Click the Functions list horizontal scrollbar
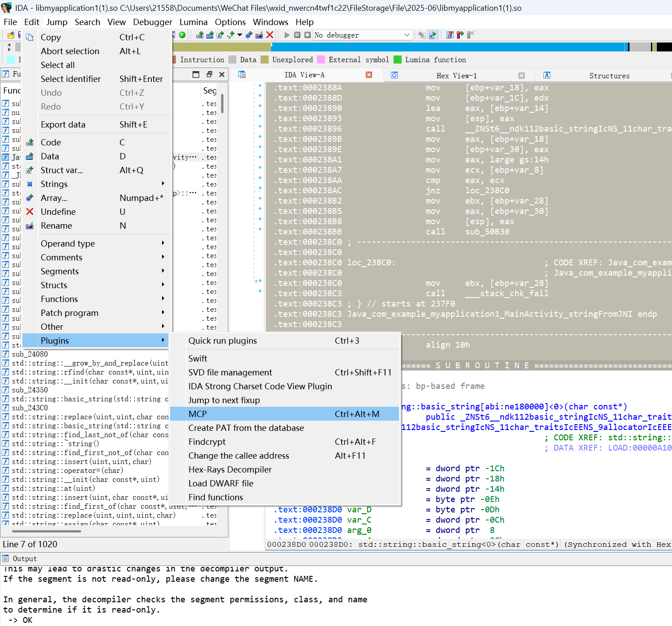Image resolution: width=672 pixels, height=626 pixels. point(47,531)
